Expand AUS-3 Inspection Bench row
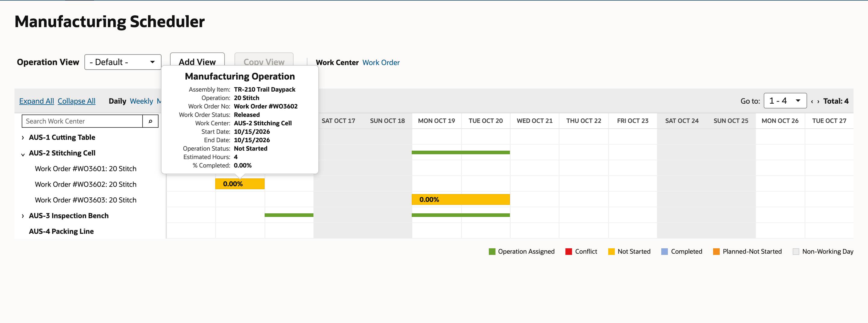This screenshot has width=868, height=323. (23, 216)
